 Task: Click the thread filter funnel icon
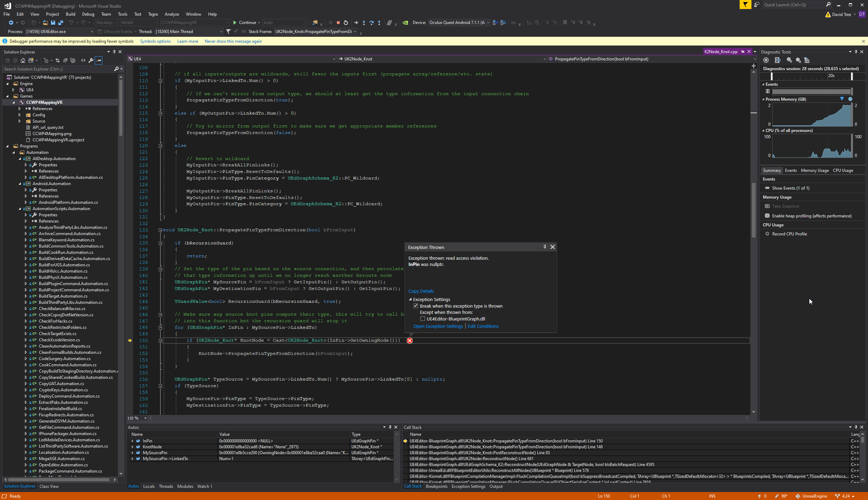point(228,32)
